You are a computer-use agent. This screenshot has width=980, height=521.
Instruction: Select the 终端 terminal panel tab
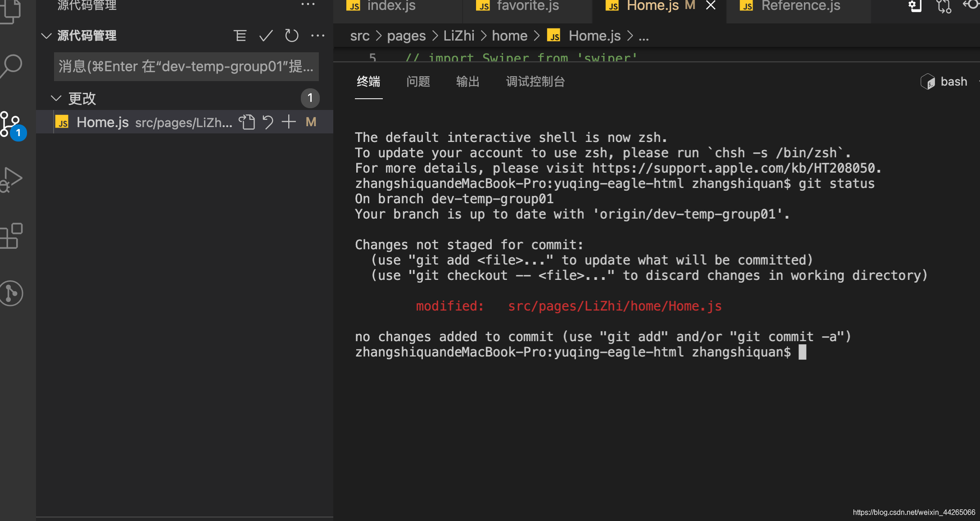pyautogui.click(x=368, y=82)
